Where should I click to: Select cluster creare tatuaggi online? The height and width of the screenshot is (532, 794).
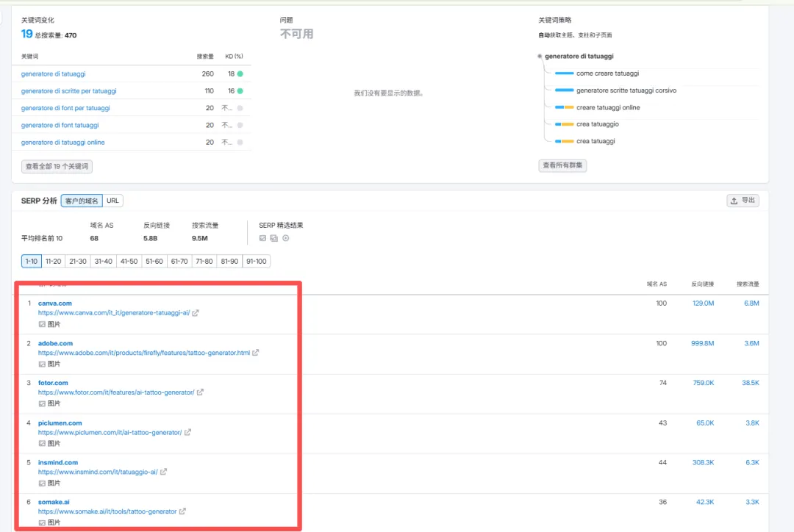(608, 107)
